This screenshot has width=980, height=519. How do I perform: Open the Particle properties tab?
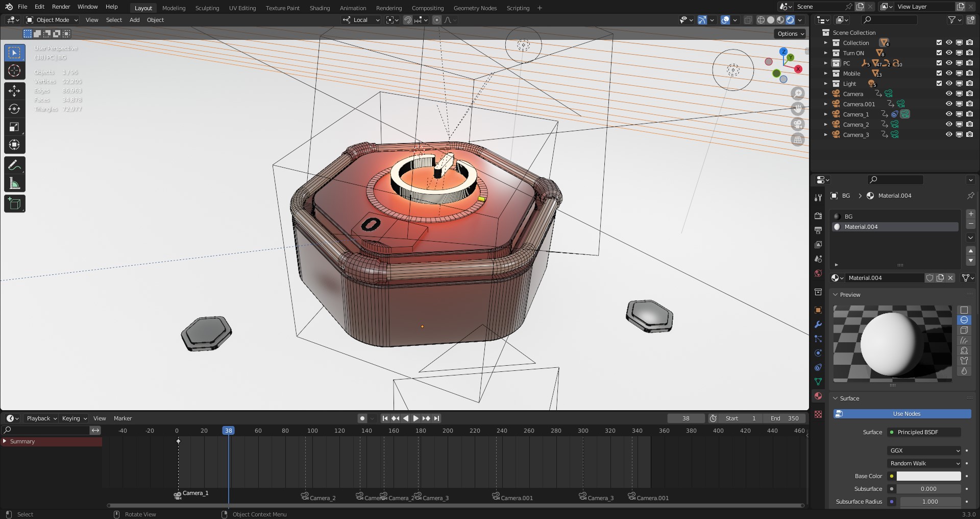[x=818, y=339]
